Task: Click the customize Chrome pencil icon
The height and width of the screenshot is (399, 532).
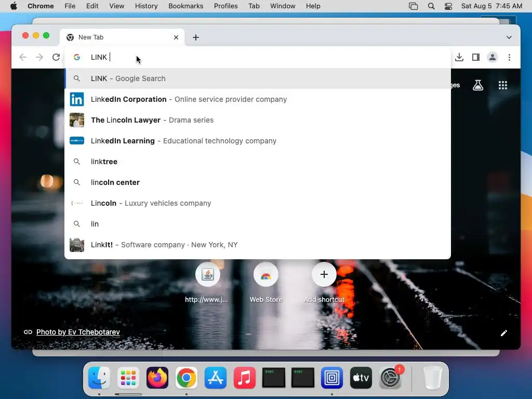Action: point(504,333)
